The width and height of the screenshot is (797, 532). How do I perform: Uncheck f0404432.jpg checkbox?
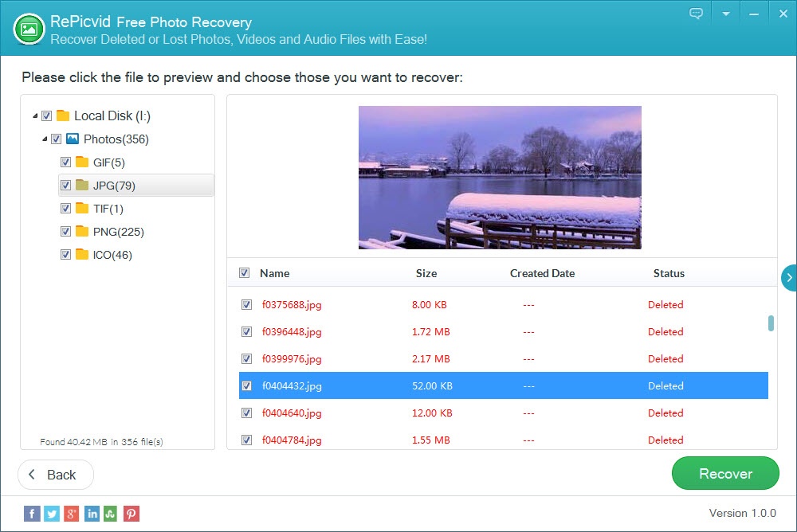[x=246, y=385]
